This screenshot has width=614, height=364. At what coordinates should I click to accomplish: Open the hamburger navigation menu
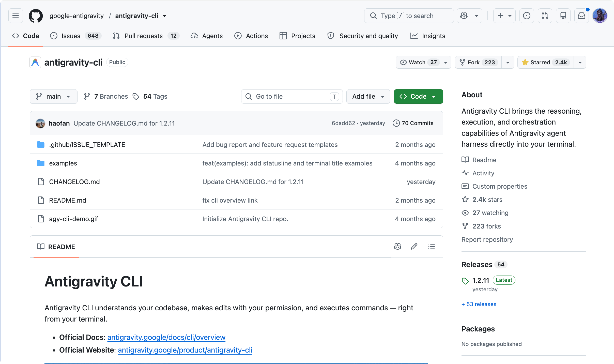(16, 16)
